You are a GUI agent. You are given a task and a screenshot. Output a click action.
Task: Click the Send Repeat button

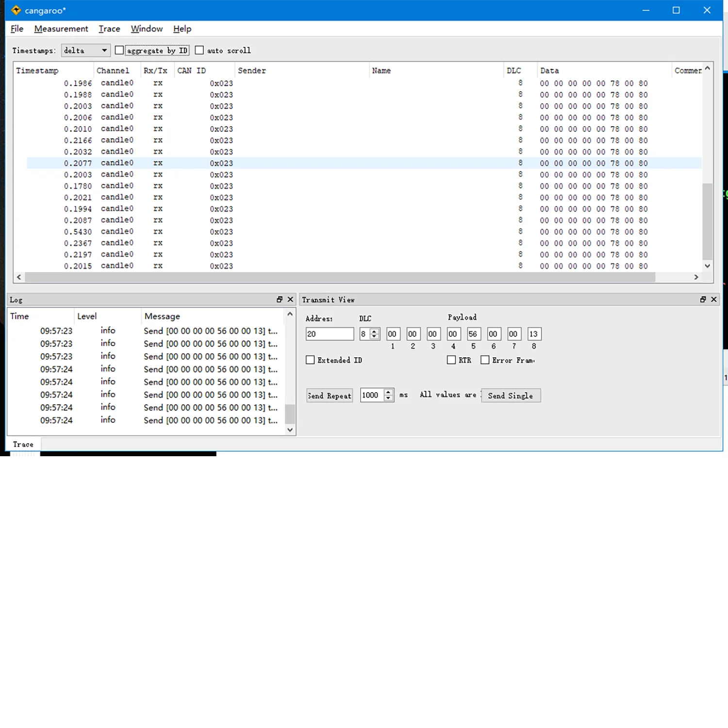[330, 396]
